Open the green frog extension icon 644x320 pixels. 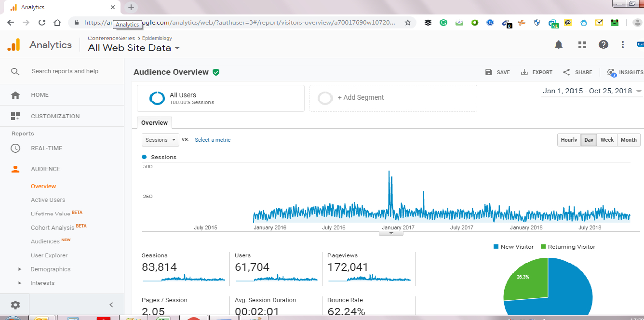pos(615,23)
